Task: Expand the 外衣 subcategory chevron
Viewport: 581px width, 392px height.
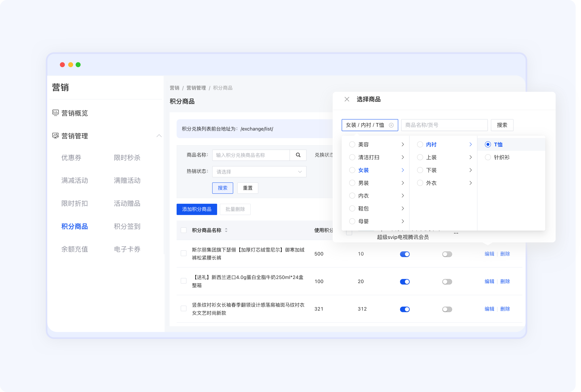Action: point(471,183)
